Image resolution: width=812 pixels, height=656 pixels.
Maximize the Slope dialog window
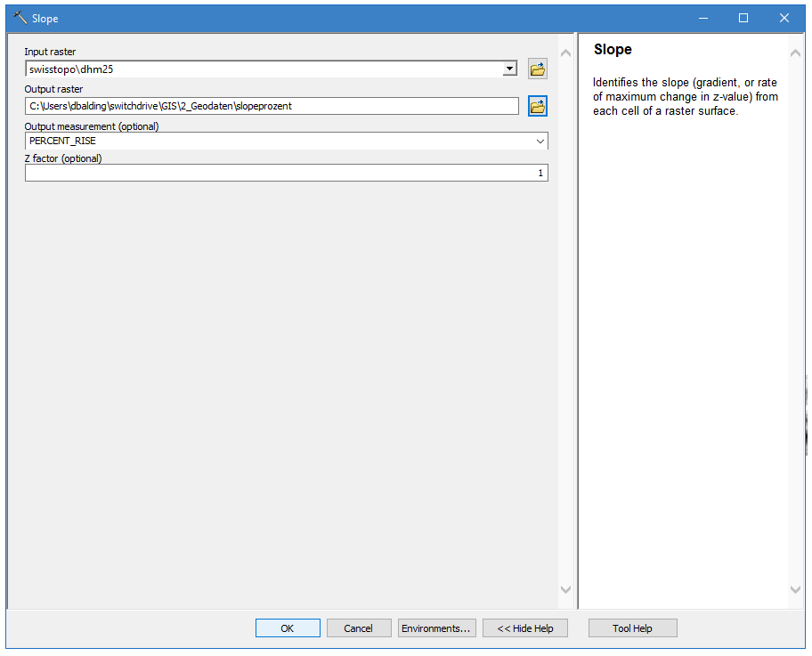pyautogui.click(x=743, y=18)
